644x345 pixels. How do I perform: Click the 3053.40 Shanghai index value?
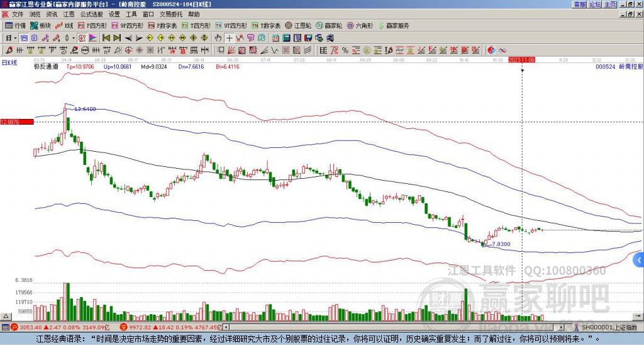[x=31, y=327]
